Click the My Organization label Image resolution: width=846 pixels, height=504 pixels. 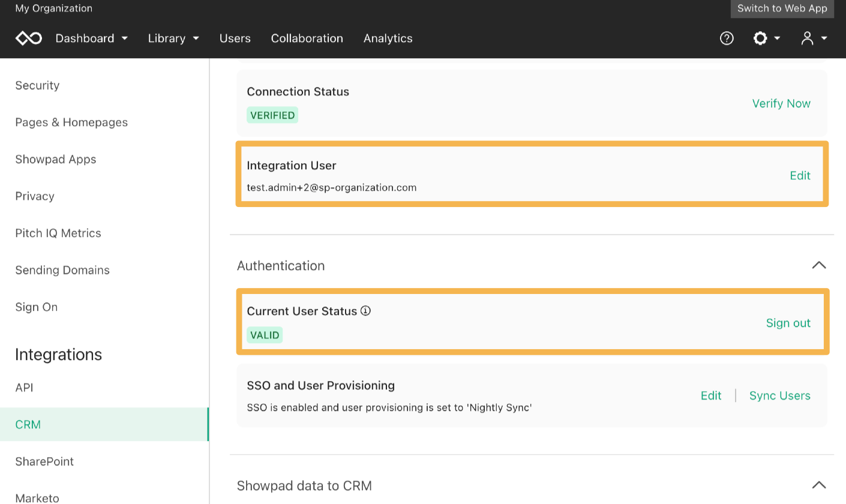pos(54,8)
